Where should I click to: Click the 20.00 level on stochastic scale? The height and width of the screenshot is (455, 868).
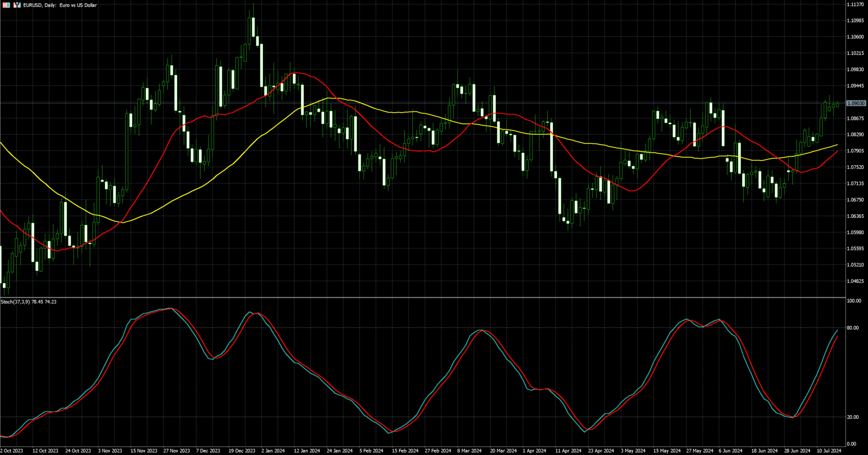click(x=852, y=417)
